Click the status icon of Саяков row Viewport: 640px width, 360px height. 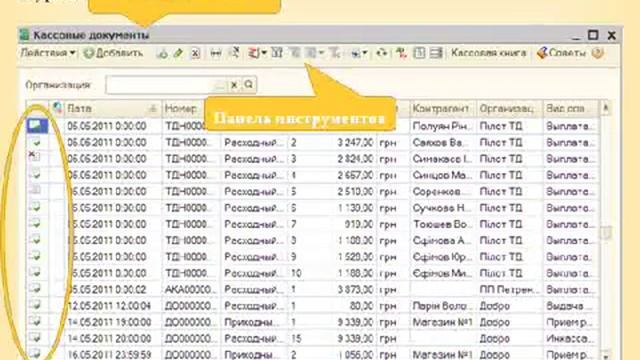click(x=36, y=142)
